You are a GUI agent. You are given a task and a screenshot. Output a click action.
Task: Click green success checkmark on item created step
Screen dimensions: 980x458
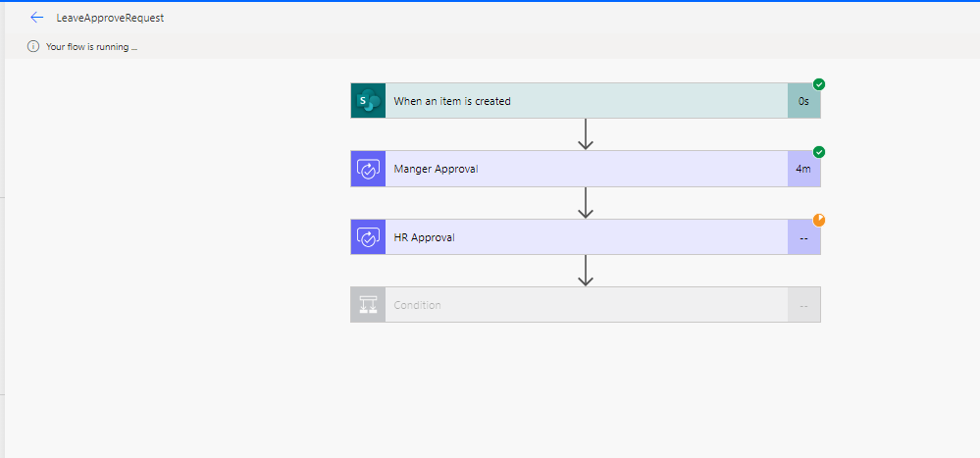pyautogui.click(x=819, y=84)
